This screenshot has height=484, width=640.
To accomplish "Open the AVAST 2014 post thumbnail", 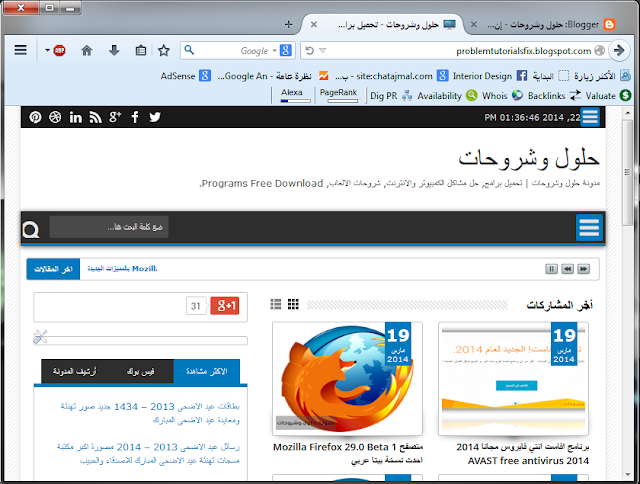I will (x=513, y=379).
